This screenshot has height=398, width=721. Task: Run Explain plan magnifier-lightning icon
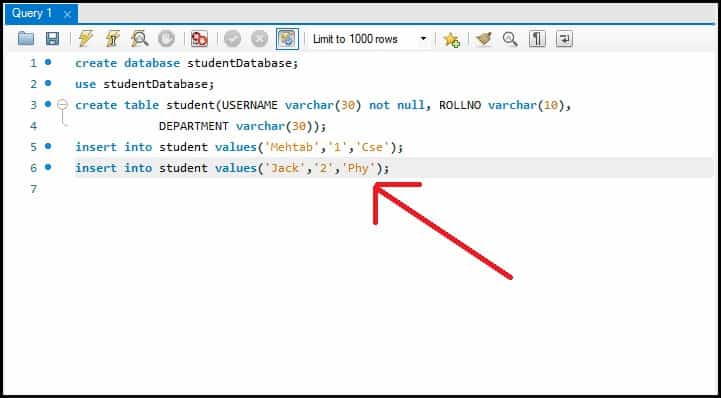coord(139,39)
